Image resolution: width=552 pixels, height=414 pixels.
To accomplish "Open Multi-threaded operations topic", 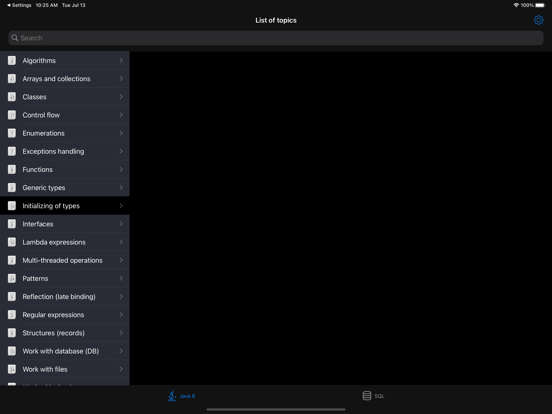I will point(65,260).
